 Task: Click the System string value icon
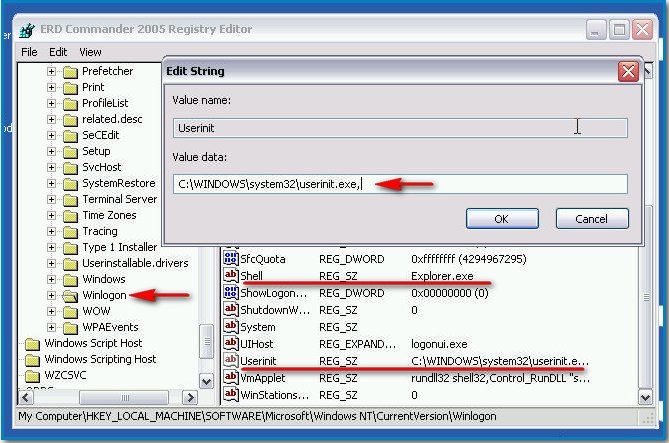(x=231, y=326)
